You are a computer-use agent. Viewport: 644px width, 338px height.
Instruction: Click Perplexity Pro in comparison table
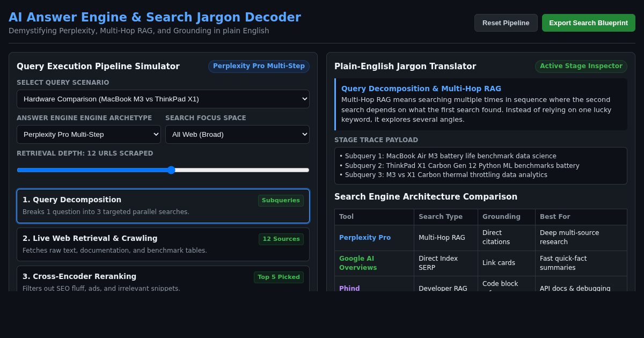click(x=365, y=238)
